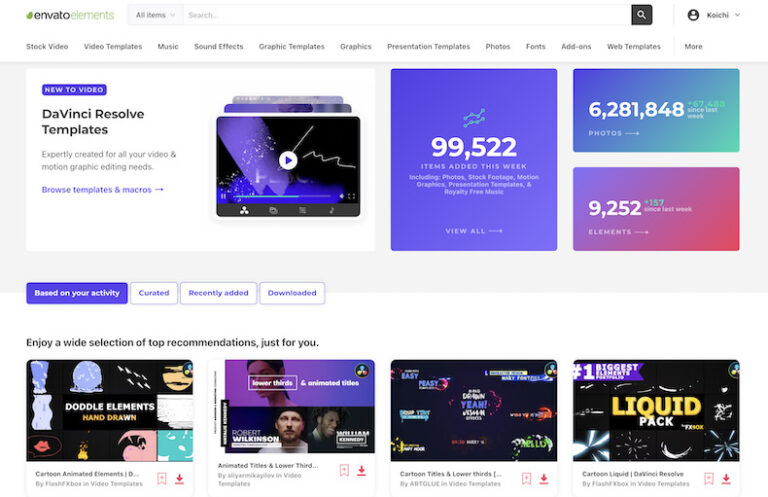Expand the Koichi account menu

pyautogui.click(x=714, y=15)
